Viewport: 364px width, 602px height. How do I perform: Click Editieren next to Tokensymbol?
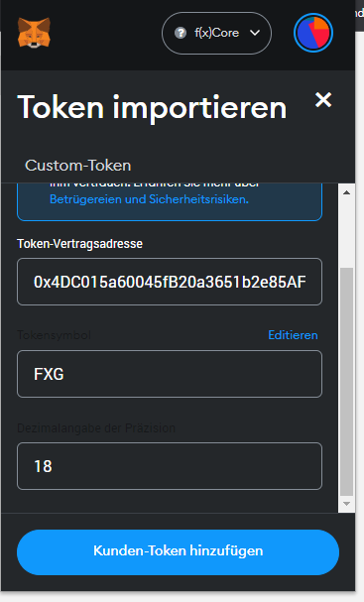[293, 335]
